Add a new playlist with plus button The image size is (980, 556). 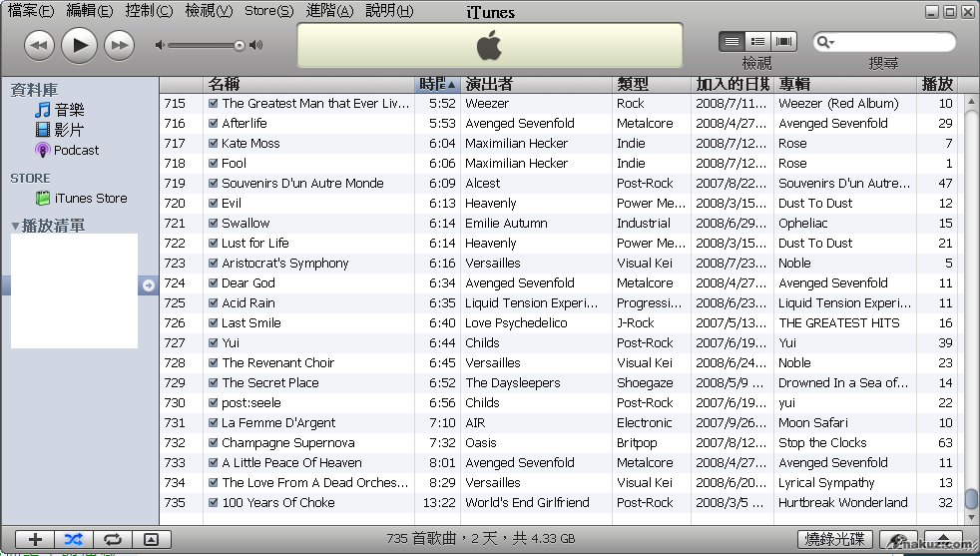35,539
